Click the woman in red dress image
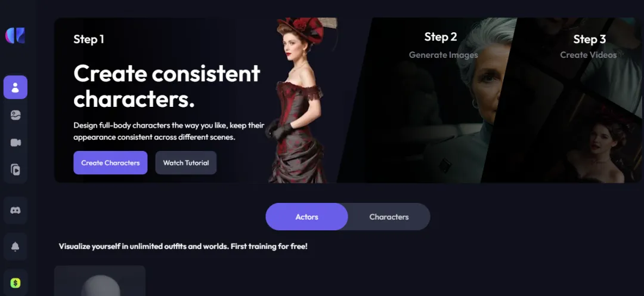Viewport: 644px width, 296px height. tap(301, 100)
